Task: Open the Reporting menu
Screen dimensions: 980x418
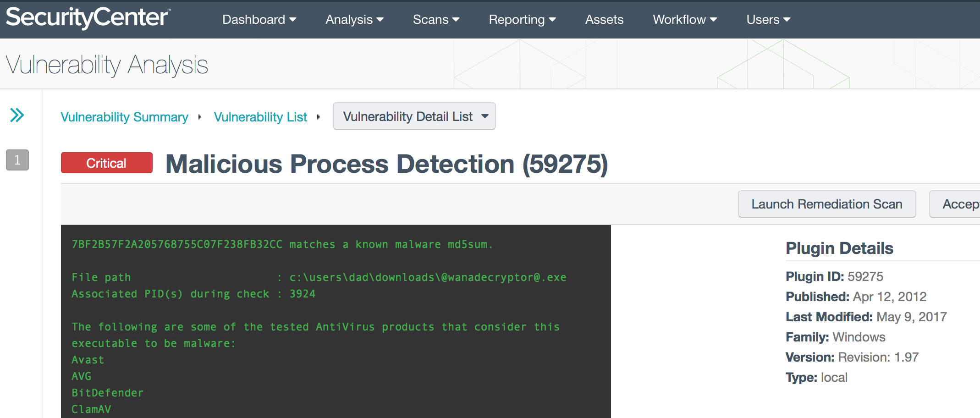Action: pos(522,20)
